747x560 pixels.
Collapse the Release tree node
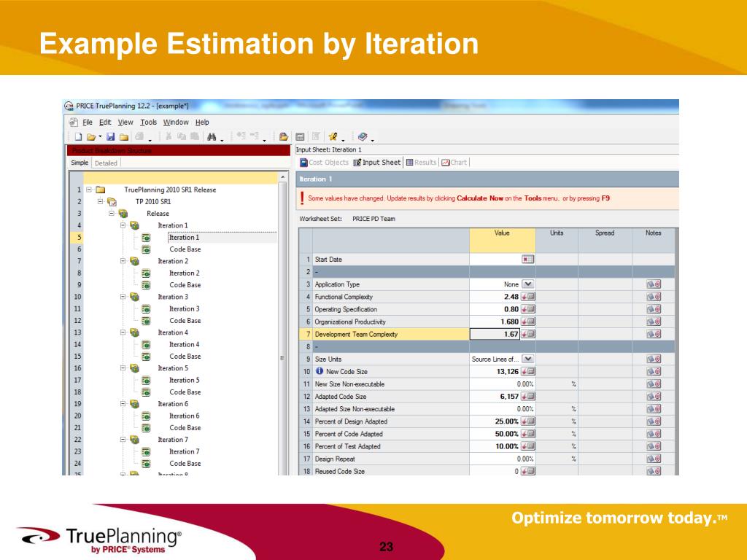point(112,214)
